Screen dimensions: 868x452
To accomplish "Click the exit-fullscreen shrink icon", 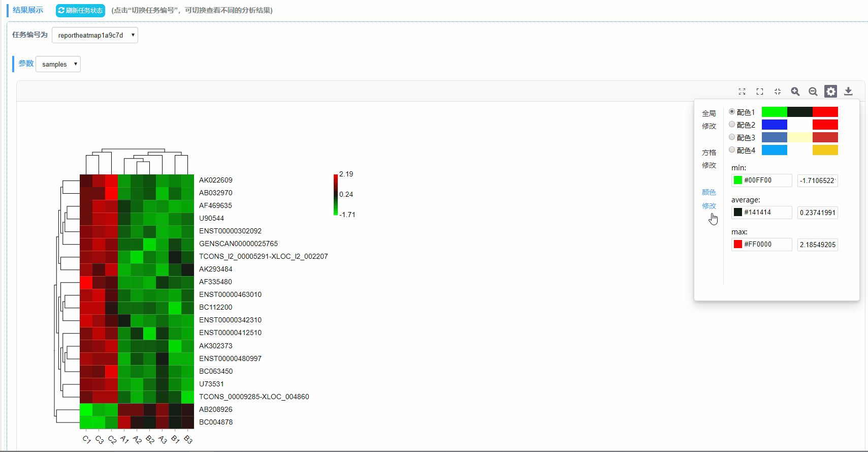I will (778, 92).
